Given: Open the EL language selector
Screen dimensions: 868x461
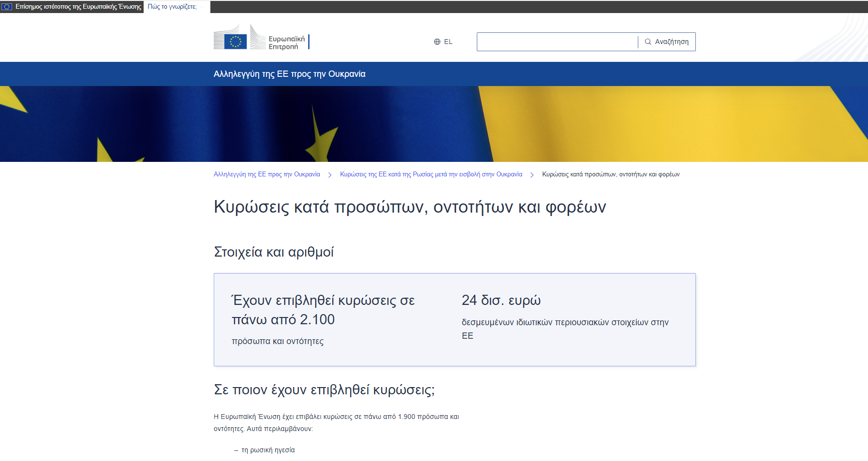Looking at the screenshot, I should click(443, 42).
